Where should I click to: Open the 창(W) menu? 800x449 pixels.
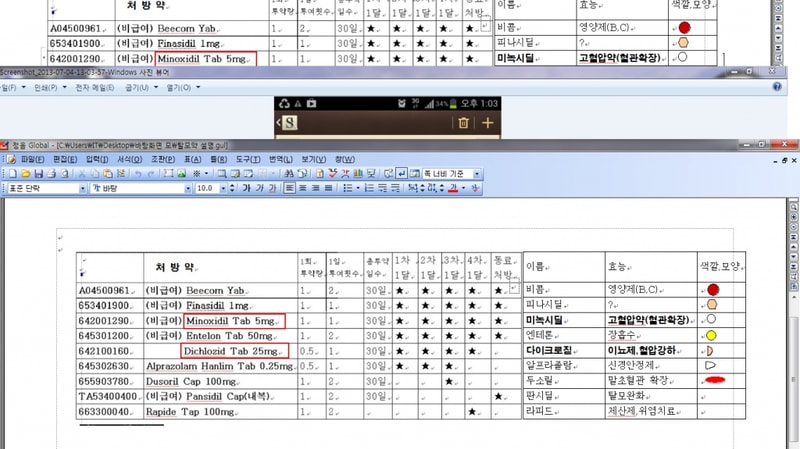pyautogui.click(x=345, y=160)
